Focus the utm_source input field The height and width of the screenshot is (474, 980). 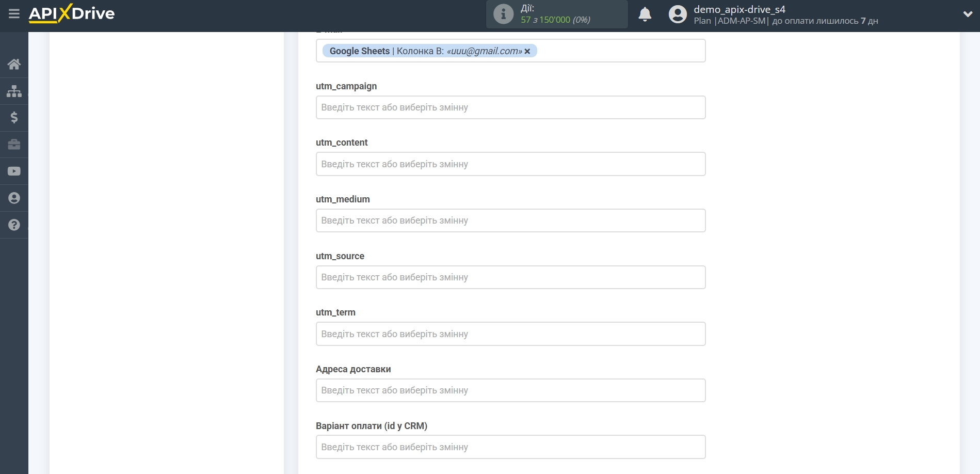click(x=510, y=277)
